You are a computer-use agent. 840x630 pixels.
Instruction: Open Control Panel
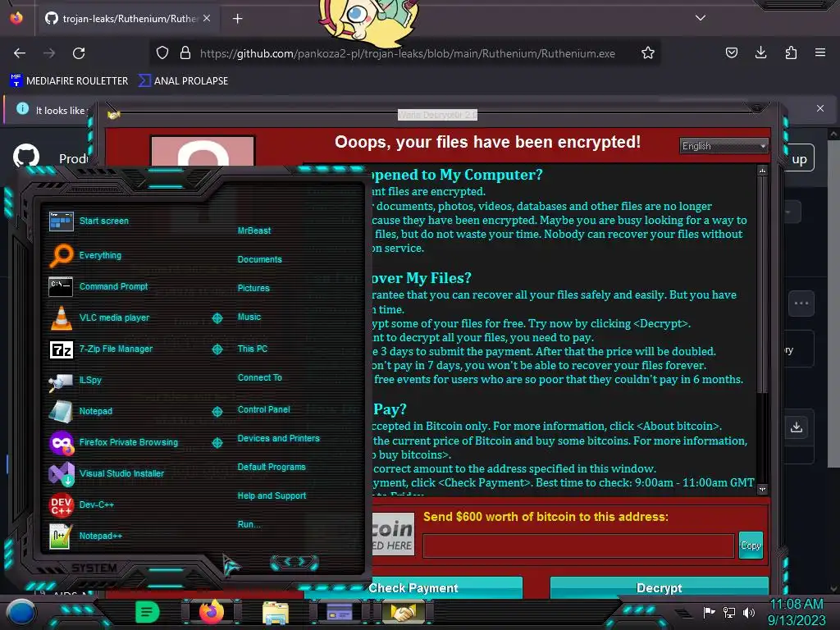[x=263, y=409]
